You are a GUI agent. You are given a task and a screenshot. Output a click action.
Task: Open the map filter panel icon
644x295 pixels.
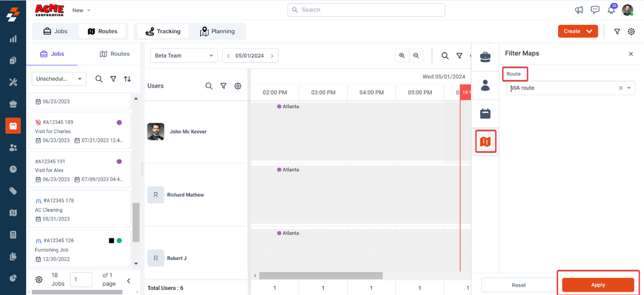pos(485,142)
